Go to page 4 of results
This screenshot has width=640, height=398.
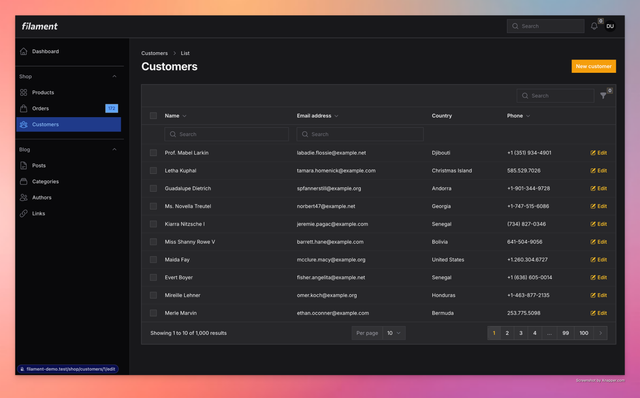[534, 333]
